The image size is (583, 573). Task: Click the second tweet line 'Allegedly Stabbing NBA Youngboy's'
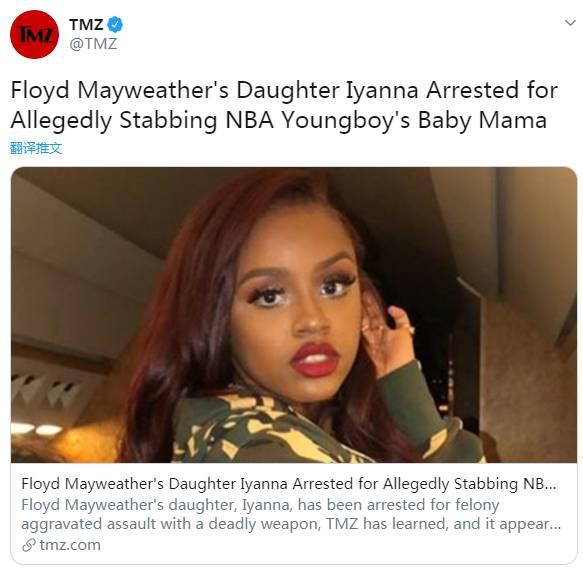coord(210,121)
